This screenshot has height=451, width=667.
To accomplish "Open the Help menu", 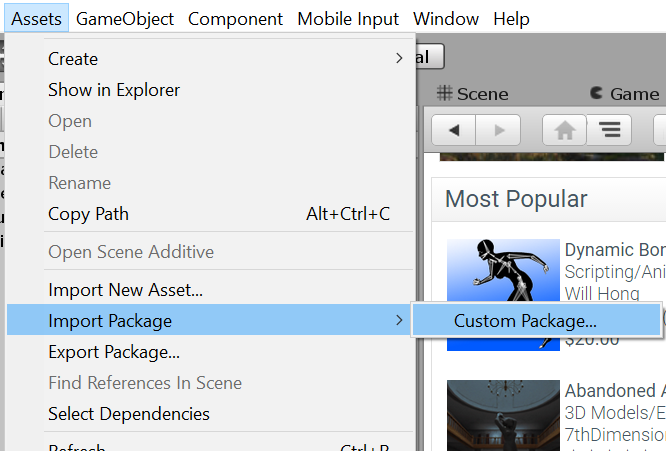I will 511,18.
